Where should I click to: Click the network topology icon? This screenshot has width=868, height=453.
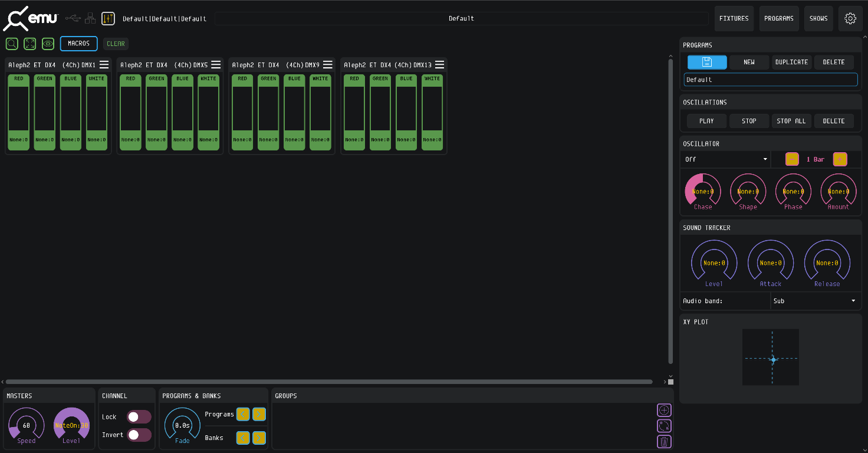click(90, 18)
